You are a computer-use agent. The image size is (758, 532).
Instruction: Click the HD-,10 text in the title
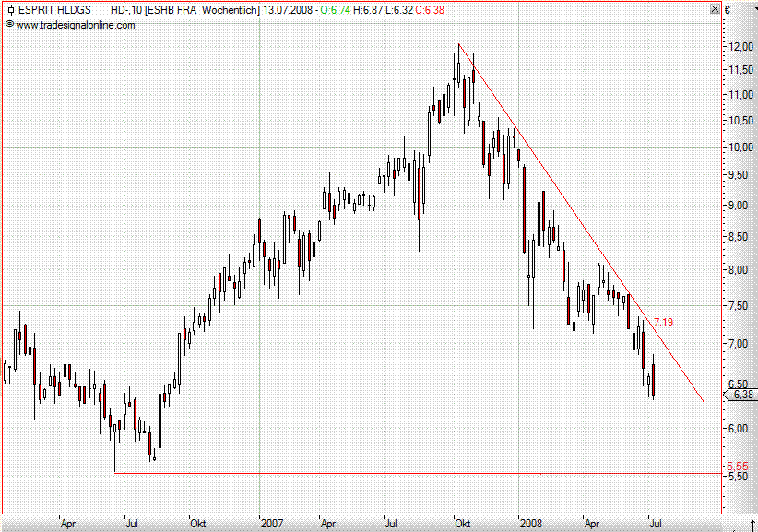click(126, 10)
